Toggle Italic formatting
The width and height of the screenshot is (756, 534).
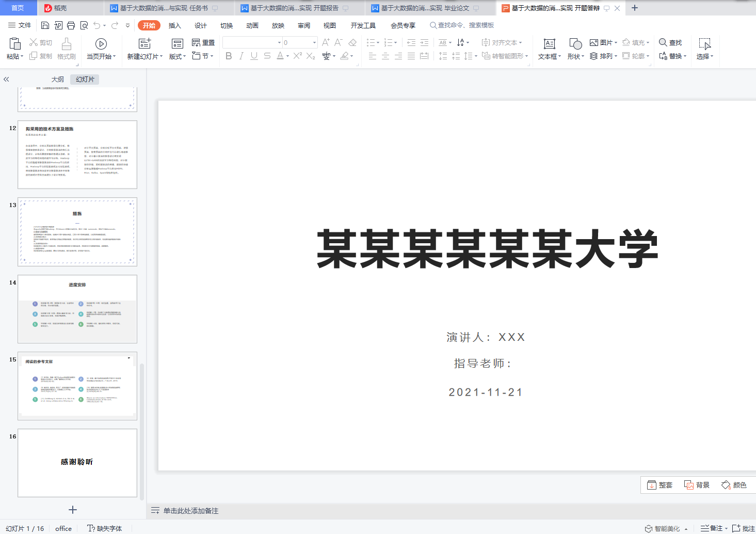tap(241, 56)
